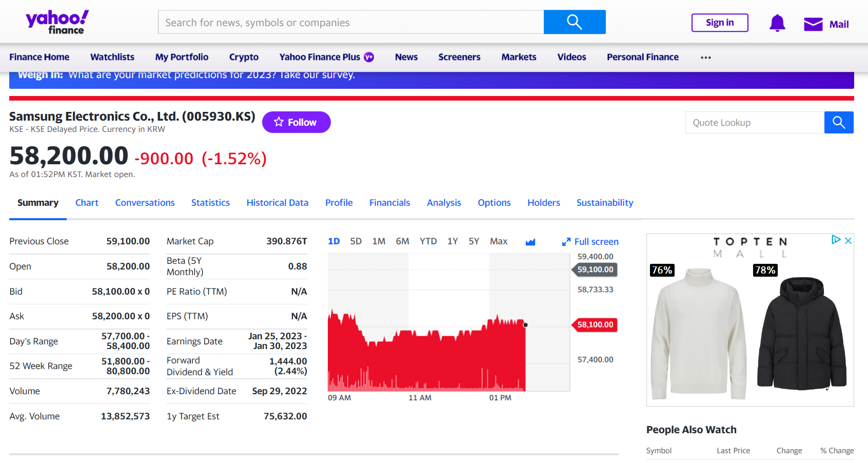This screenshot has height=463, width=868.
Task: Open the Profile tab
Action: tap(339, 203)
